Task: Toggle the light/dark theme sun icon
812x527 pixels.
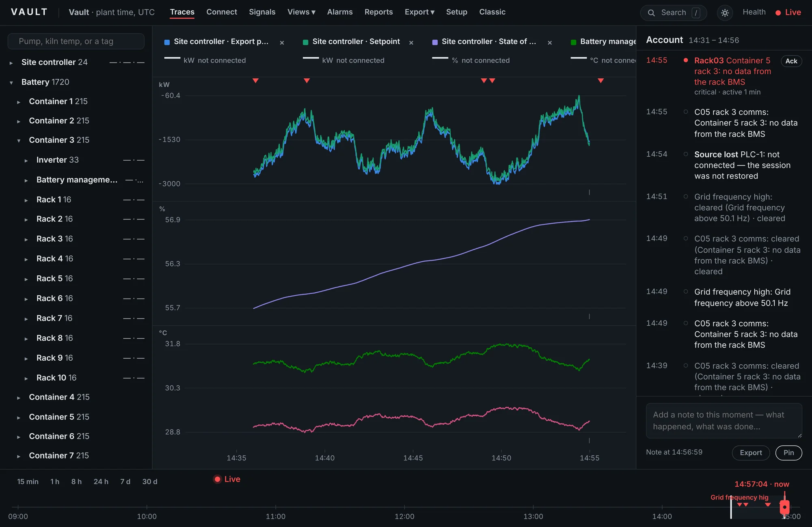Action: pyautogui.click(x=725, y=13)
